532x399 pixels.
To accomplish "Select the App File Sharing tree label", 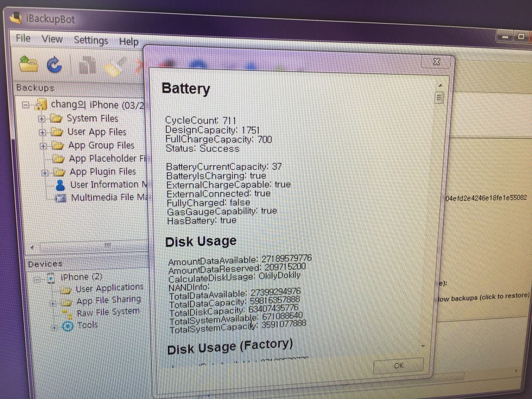I will [x=108, y=300].
